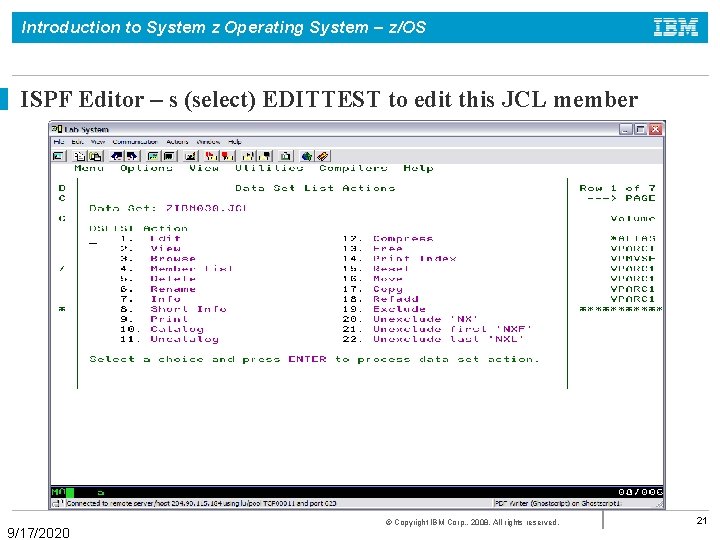Click action 16. Move
Screen dimensions: 720x540
pos(372,279)
